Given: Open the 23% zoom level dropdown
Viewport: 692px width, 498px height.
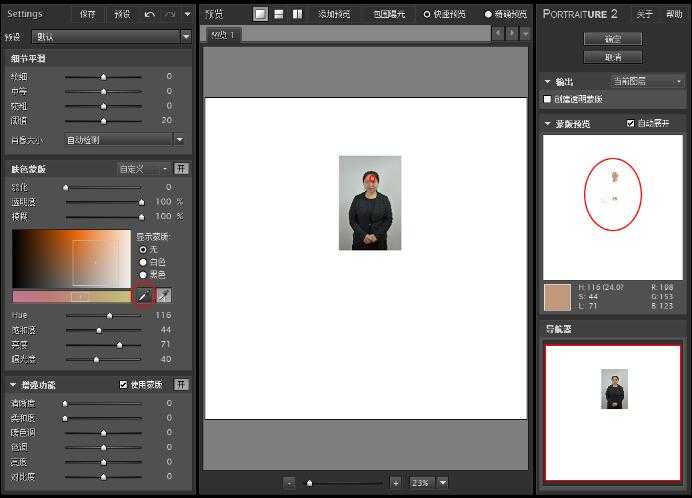Looking at the screenshot, I should pyautogui.click(x=443, y=483).
